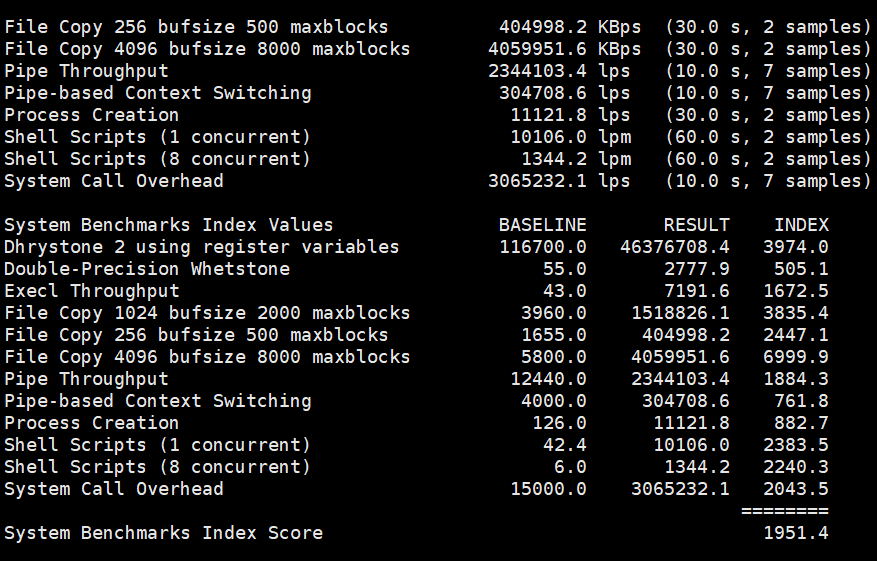Click the 'System Benchmarks Index Score' text
Image resolution: width=877 pixels, height=561 pixels.
click(x=163, y=533)
